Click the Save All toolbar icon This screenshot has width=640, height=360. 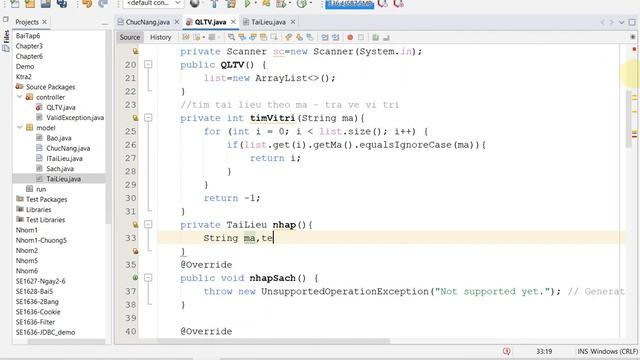coord(62,4)
